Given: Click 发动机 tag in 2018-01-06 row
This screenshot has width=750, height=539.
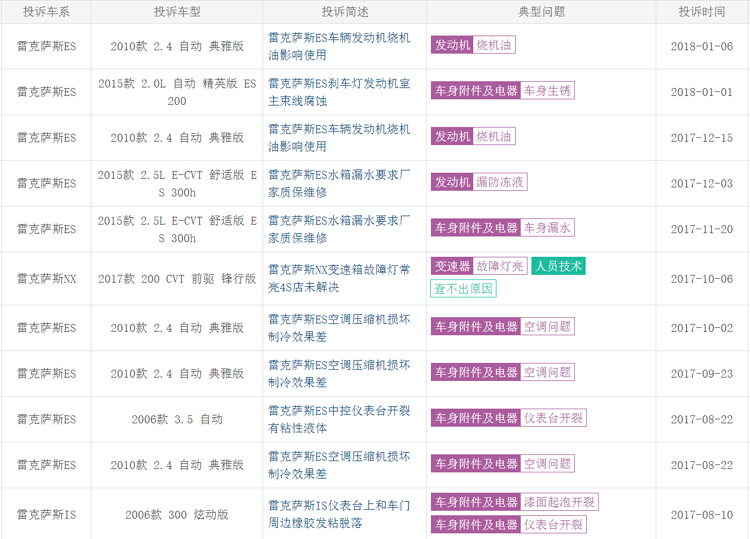Looking at the screenshot, I should point(452,45).
